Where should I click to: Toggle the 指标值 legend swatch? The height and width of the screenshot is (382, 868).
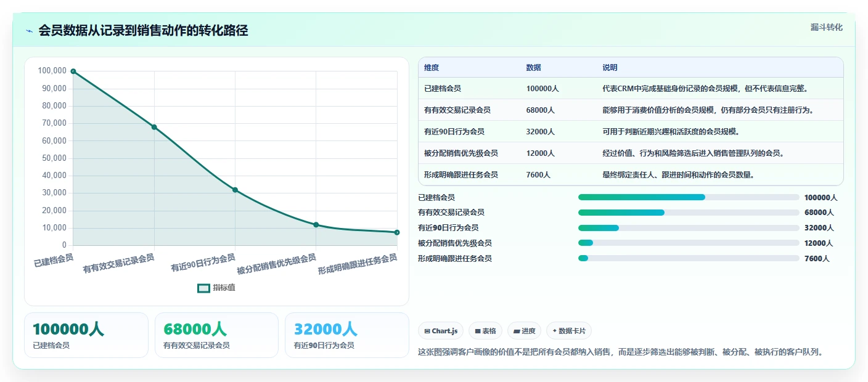(x=203, y=288)
